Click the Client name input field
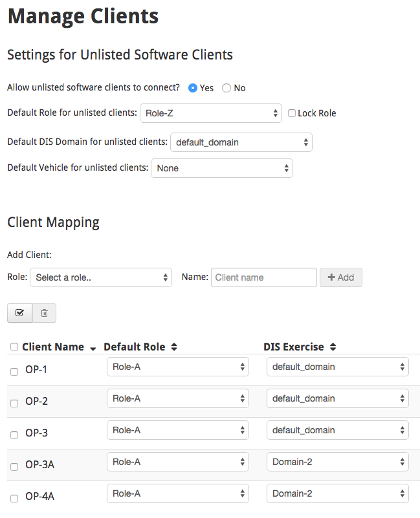This screenshot has width=420, height=518. point(264,277)
